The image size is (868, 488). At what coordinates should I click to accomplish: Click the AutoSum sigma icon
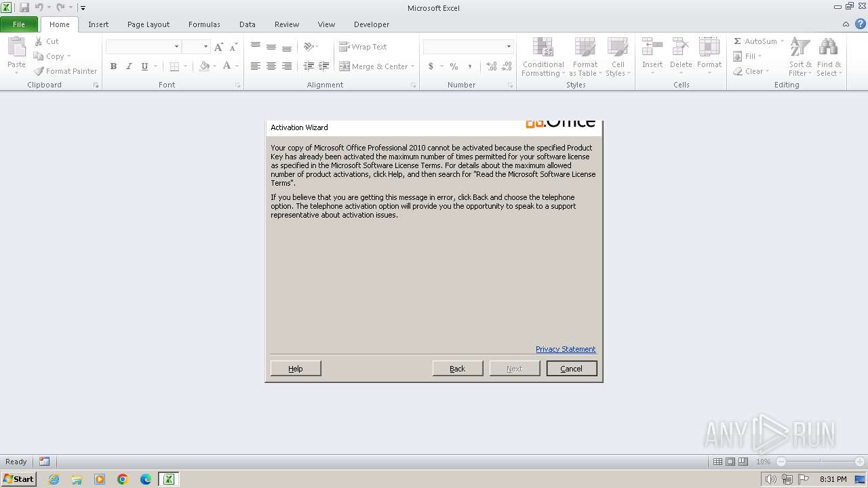738,41
